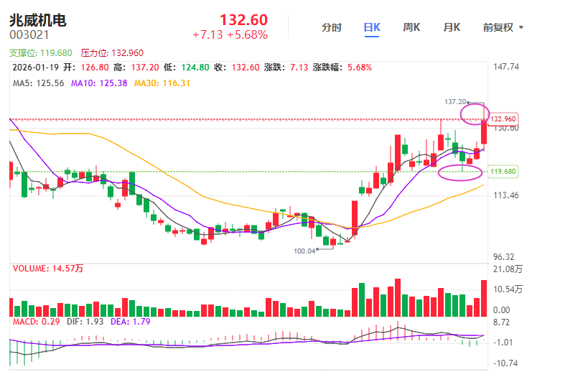Click the date 2026-01-19 in chart header
This screenshot has width=588, height=372.
tap(36, 68)
